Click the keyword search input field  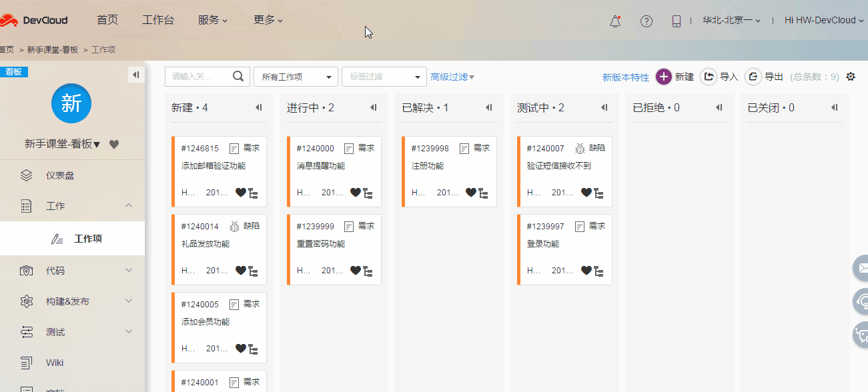(x=200, y=76)
